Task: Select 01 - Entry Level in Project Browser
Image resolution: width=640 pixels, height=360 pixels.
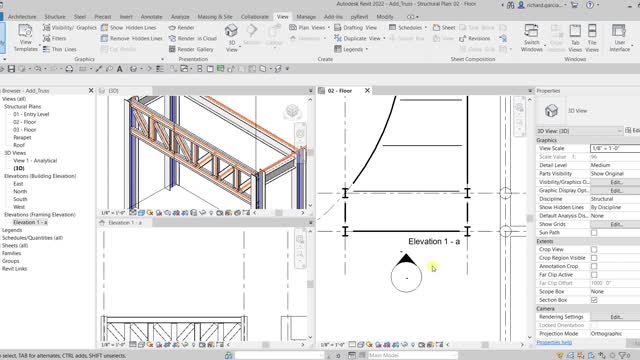Action: 31,114
